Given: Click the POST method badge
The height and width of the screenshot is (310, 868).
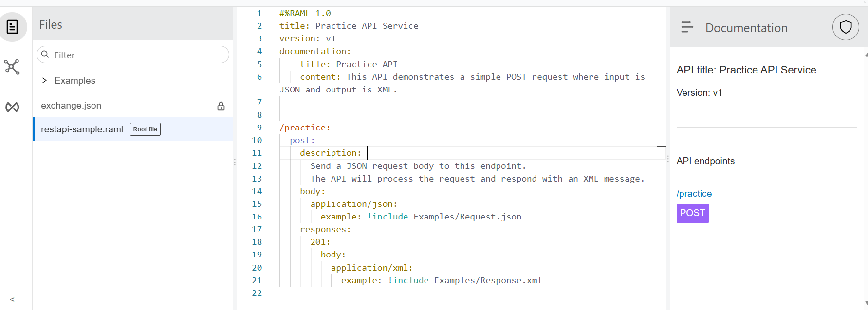Looking at the screenshot, I should (x=692, y=213).
